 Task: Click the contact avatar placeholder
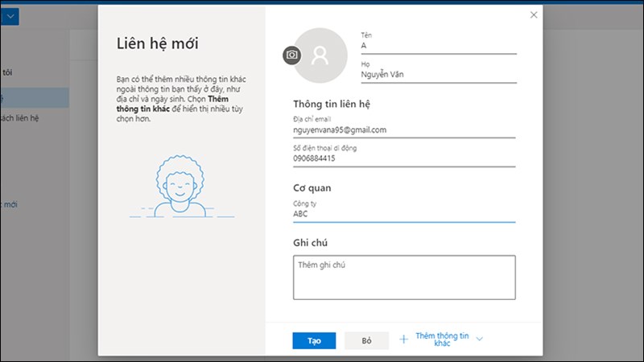coord(320,55)
